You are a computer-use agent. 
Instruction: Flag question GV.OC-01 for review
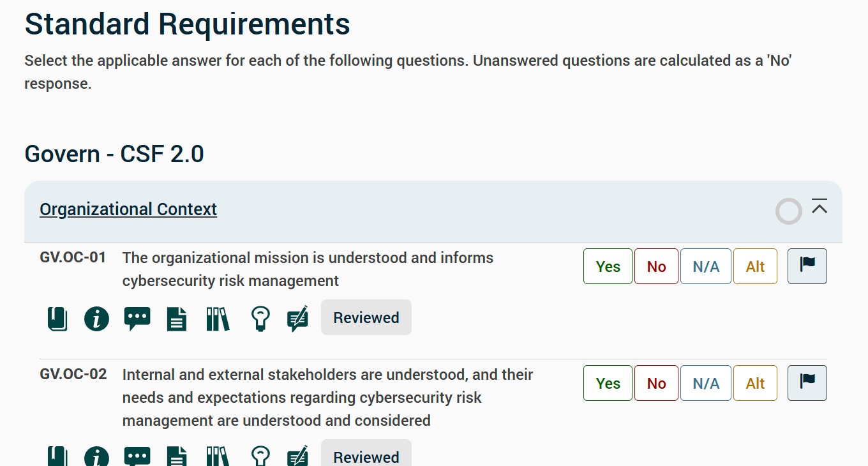tap(807, 266)
